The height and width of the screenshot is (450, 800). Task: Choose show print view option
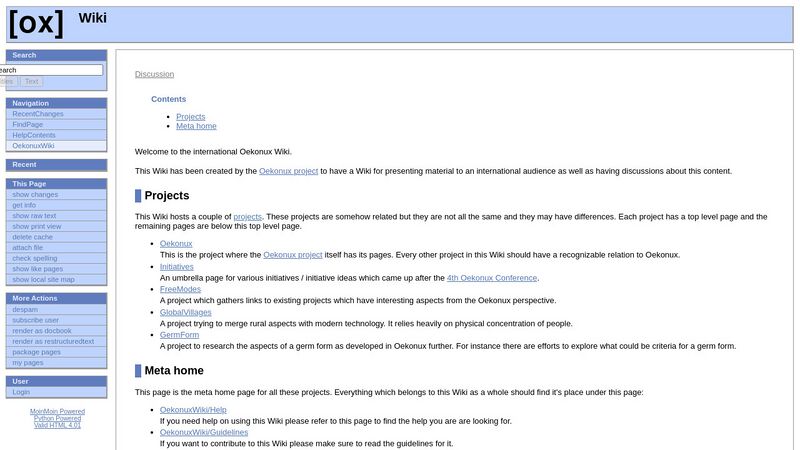(x=36, y=226)
